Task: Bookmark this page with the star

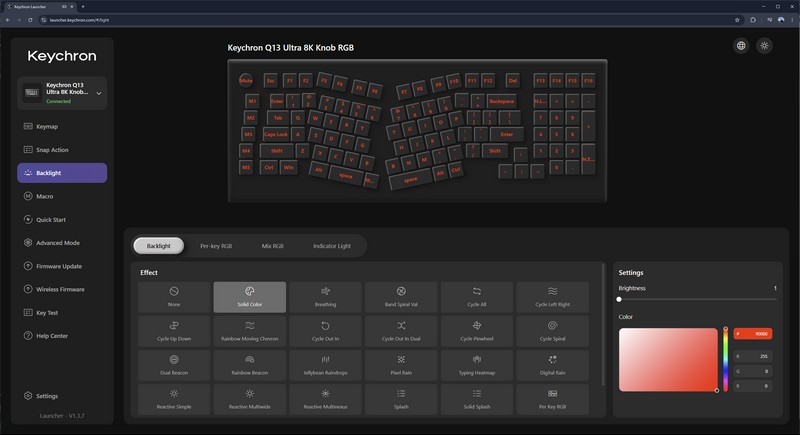Action: point(737,20)
